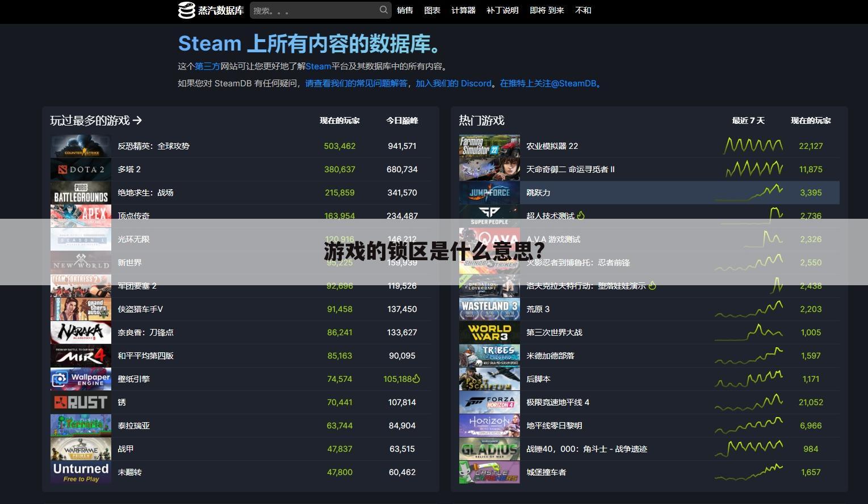This screenshot has width=868, height=504.
Task: Open the 图表 menu item
Action: pyautogui.click(x=433, y=10)
